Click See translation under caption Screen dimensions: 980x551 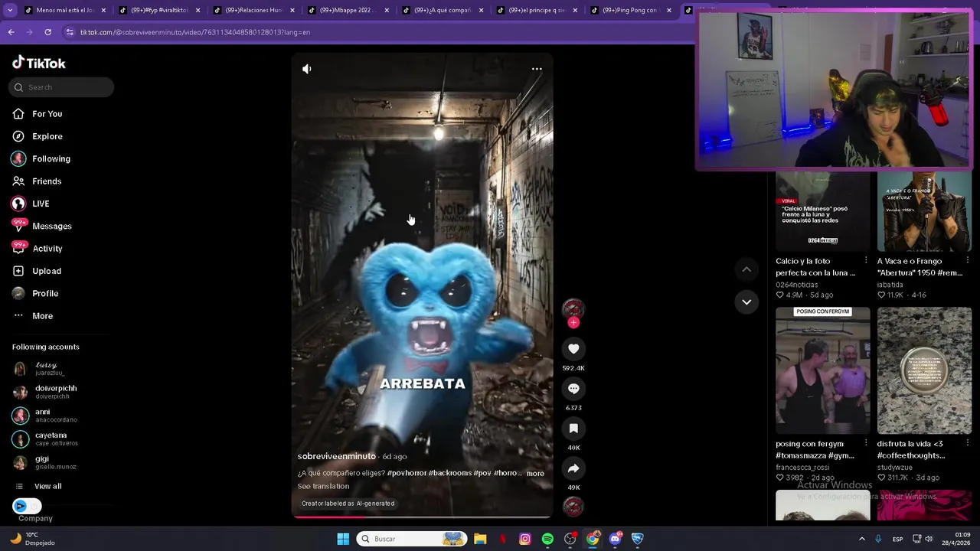pyautogui.click(x=323, y=486)
